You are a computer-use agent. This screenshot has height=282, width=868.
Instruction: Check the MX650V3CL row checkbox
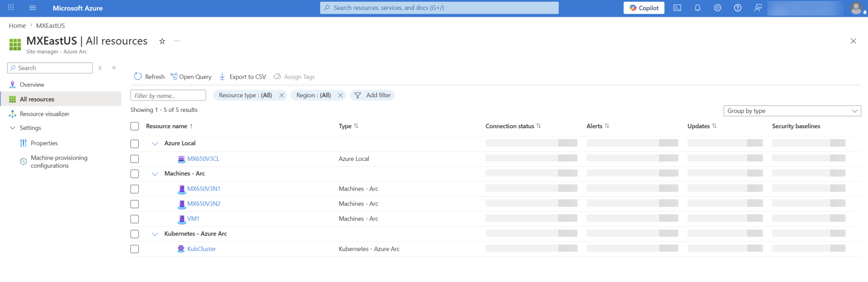pyautogui.click(x=135, y=159)
